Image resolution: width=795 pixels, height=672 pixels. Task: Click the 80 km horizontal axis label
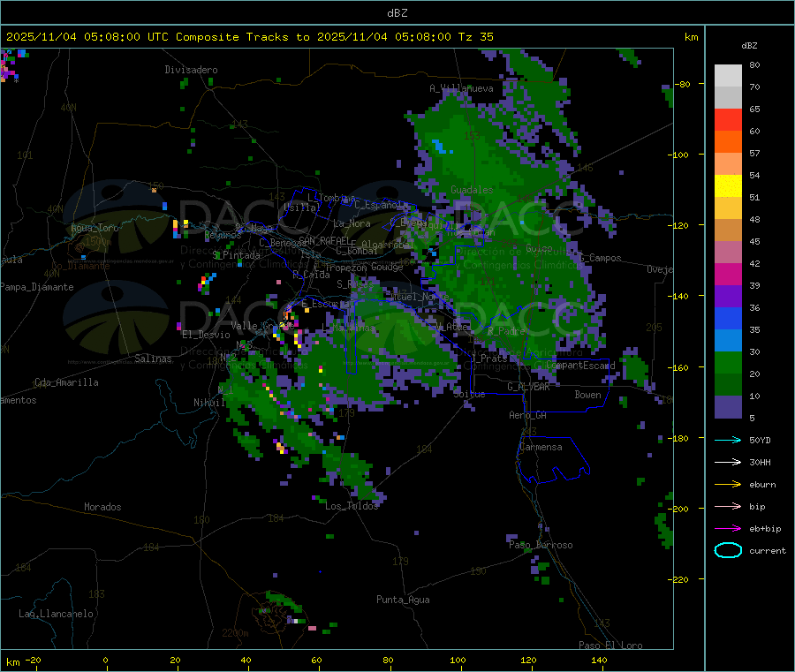coord(388,661)
